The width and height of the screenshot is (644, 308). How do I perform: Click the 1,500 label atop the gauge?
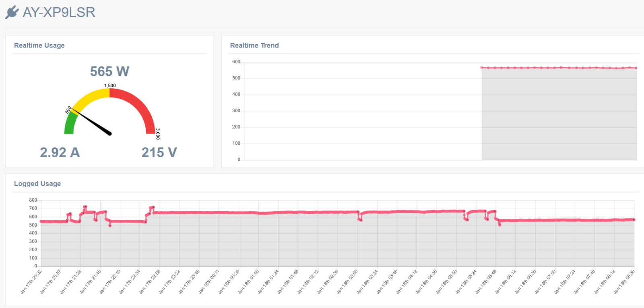point(110,85)
